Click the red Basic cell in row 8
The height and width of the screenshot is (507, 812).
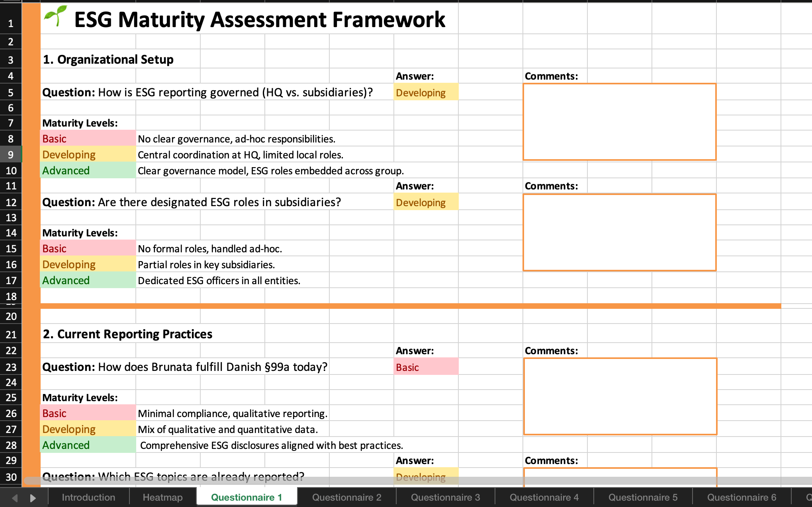(x=88, y=139)
